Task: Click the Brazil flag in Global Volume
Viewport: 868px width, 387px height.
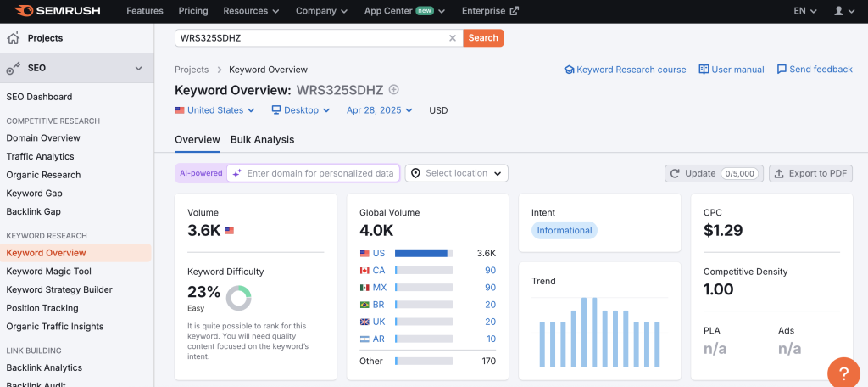Action: (364, 305)
